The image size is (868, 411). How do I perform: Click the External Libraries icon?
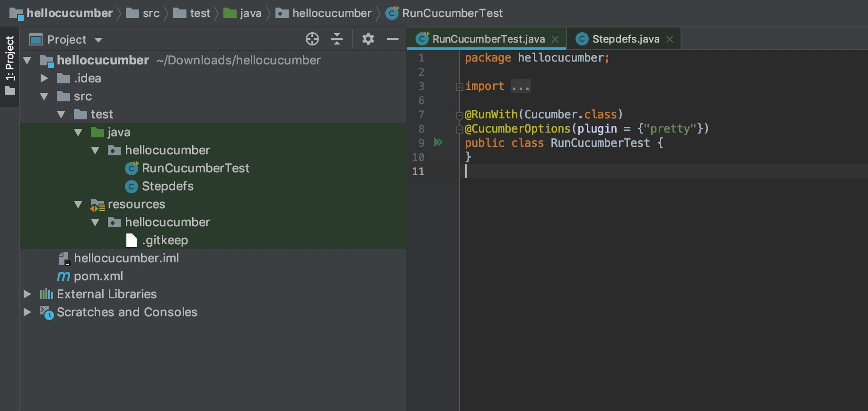[x=46, y=295]
